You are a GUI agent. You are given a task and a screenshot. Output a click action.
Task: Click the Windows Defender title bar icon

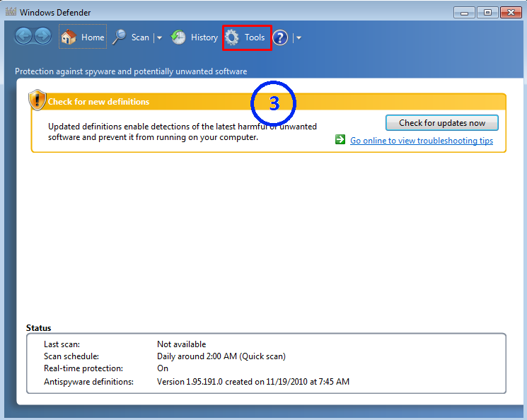[10, 13]
